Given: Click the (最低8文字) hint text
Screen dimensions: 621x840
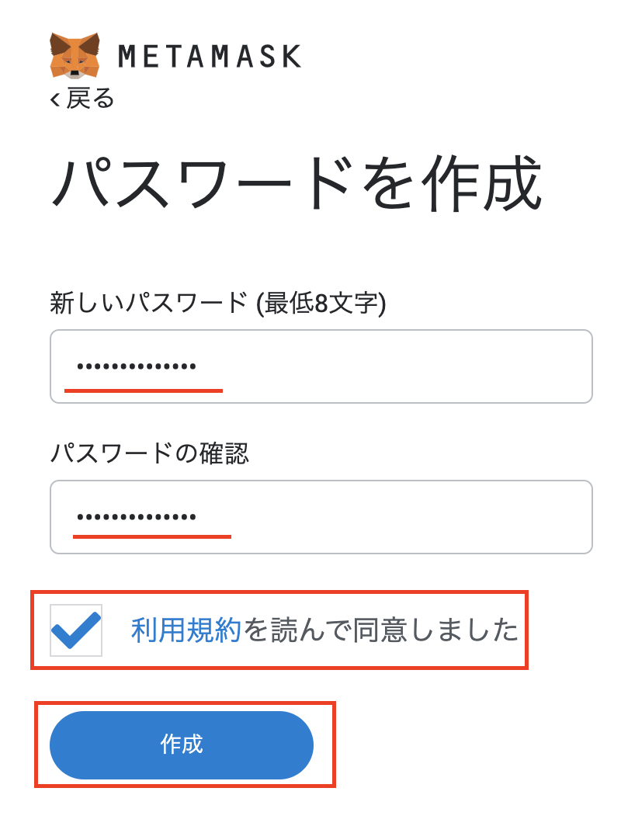Looking at the screenshot, I should point(321,302).
